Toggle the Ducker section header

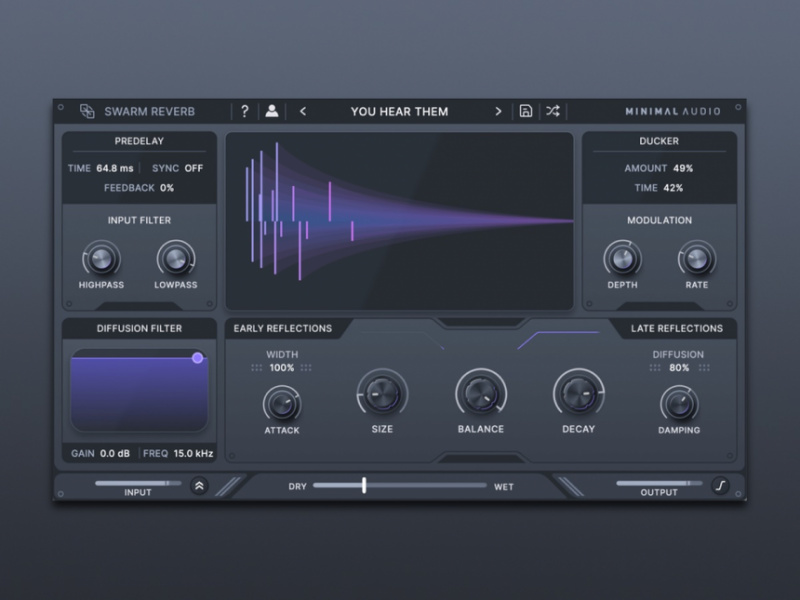click(x=659, y=141)
